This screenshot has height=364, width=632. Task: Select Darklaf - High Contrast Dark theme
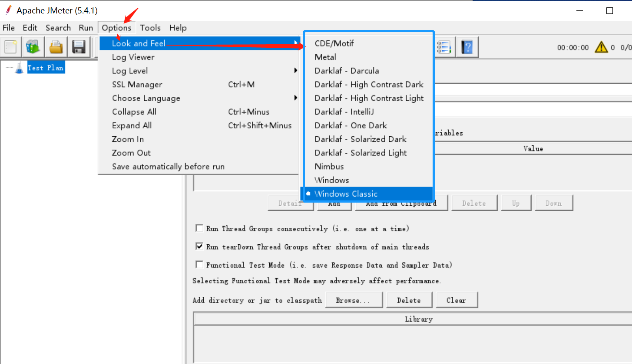[368, 85]
